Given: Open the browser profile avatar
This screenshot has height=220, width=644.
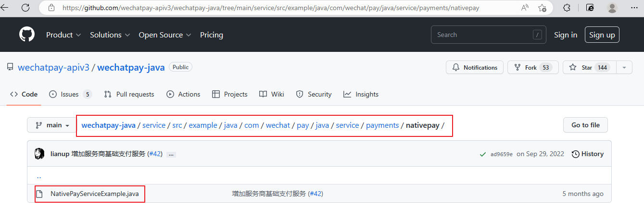Looking at the screenshot, I should 612,8.
